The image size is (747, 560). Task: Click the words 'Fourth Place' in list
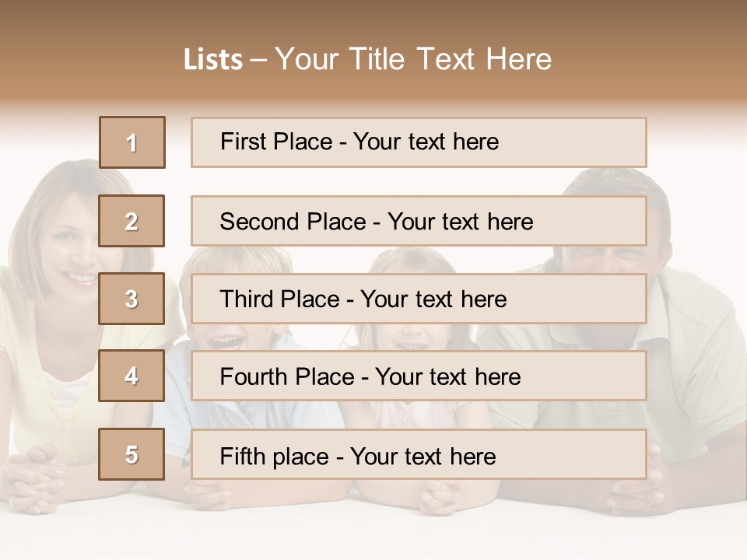(x=287, y=376)
